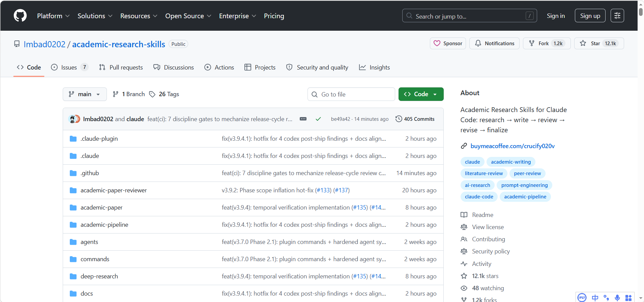This screenshot has height=302, width=644.
Task: Open the Pricing page
Action: (x=274, y=16)
